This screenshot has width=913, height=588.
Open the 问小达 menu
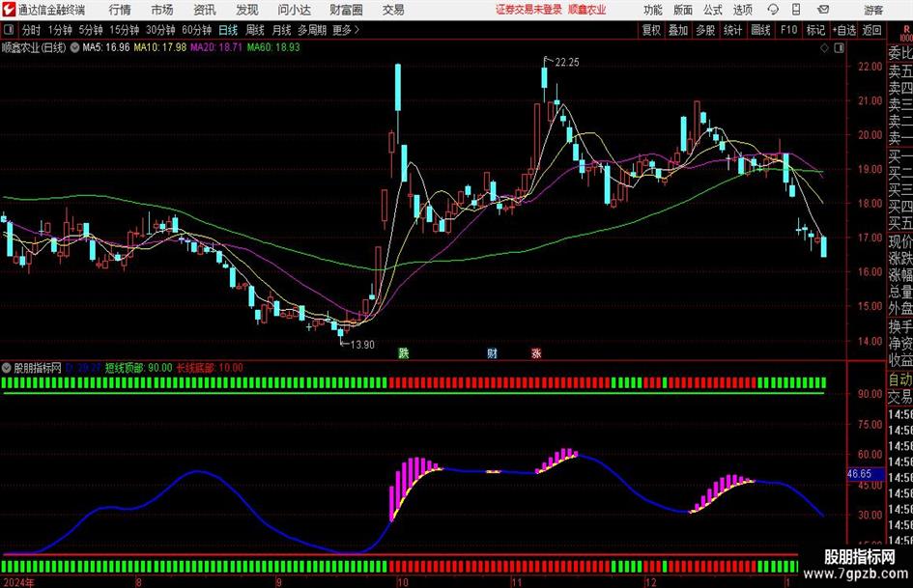[294, 10]
